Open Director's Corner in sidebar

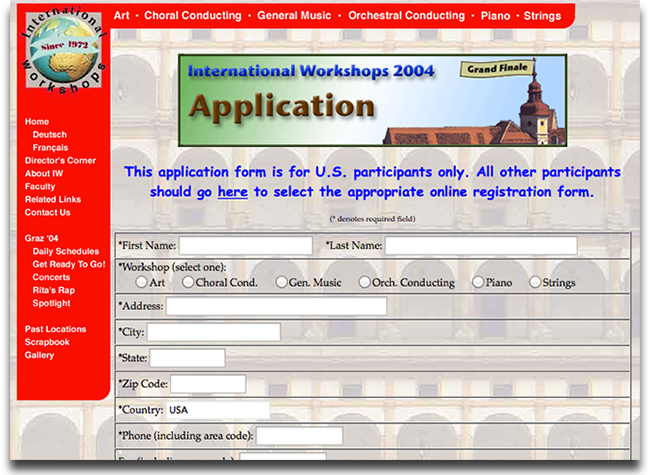click(60, 160)
